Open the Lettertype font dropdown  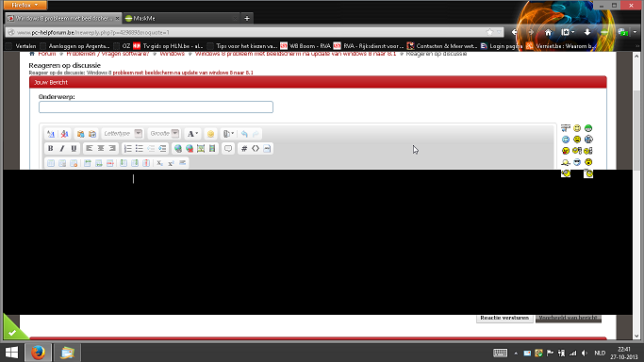click(122, 133)
